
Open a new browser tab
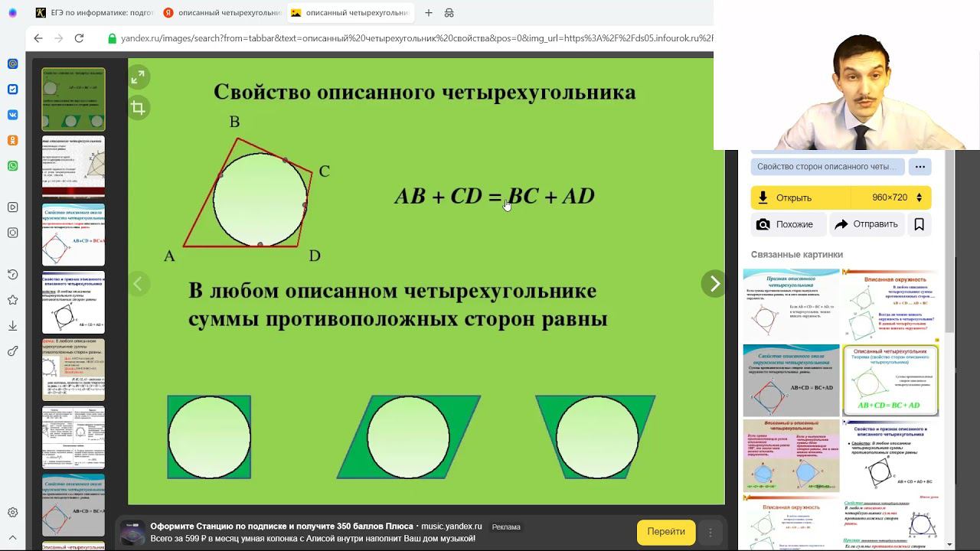click(x=429, y=13)
